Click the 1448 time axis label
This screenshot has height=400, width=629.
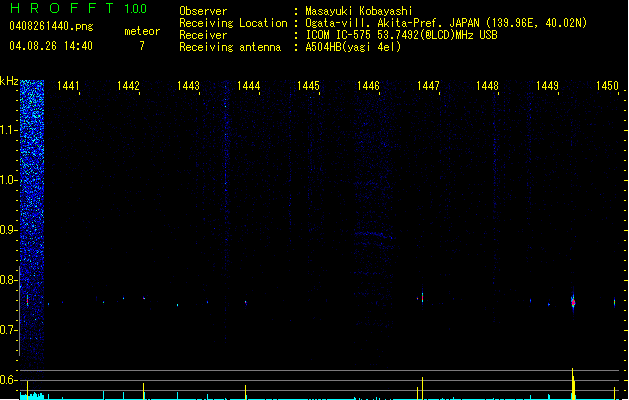487,86
